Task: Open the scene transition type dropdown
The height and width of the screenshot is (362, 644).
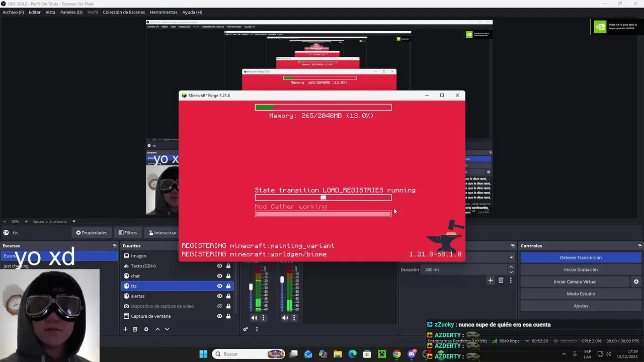Action: click(511, 257)
